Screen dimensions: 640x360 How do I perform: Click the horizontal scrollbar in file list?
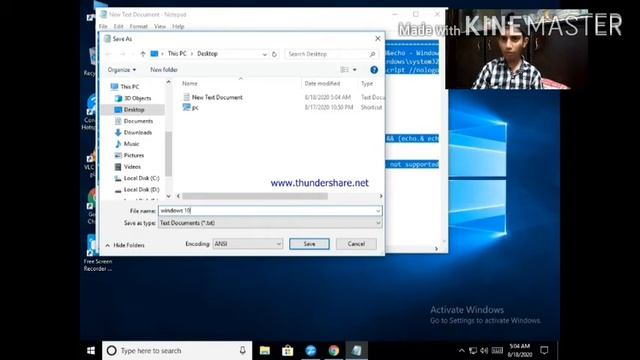tap(255, 196)
